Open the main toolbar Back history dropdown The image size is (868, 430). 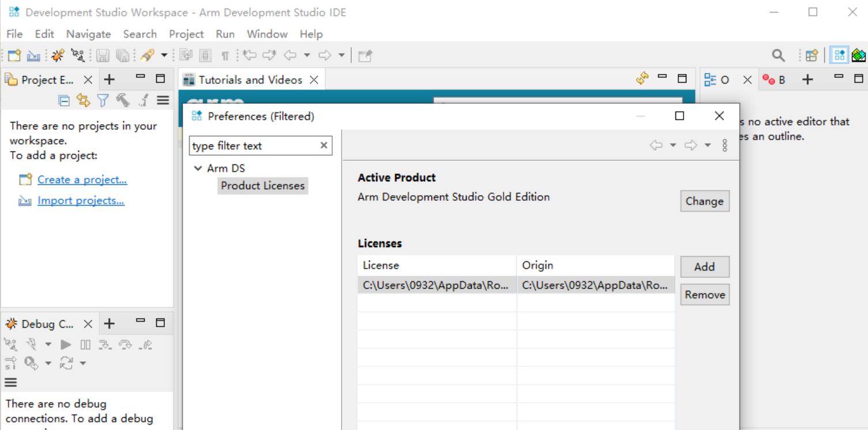(306, 57)
